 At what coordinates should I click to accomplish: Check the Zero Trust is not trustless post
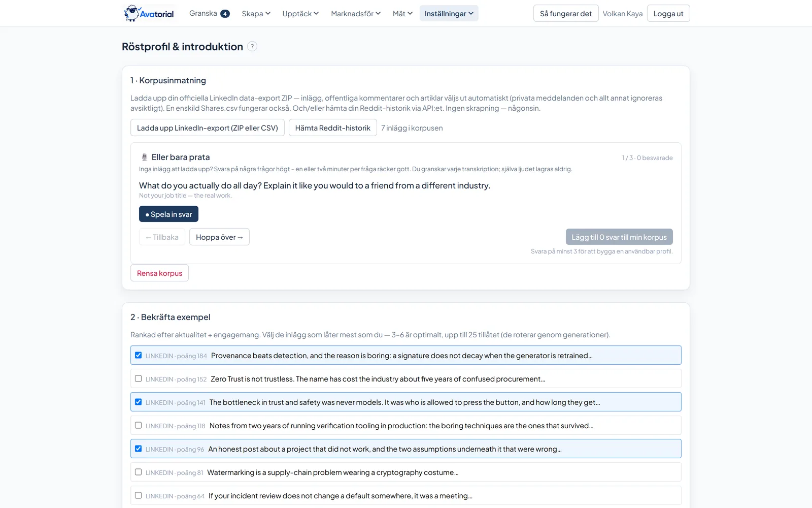[x=138, y=378]
